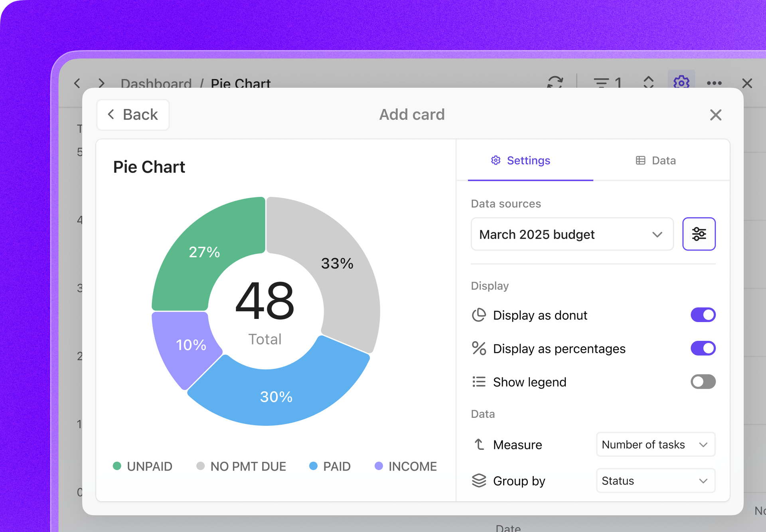Open the gear settings icon in the header

click(681, 82)
